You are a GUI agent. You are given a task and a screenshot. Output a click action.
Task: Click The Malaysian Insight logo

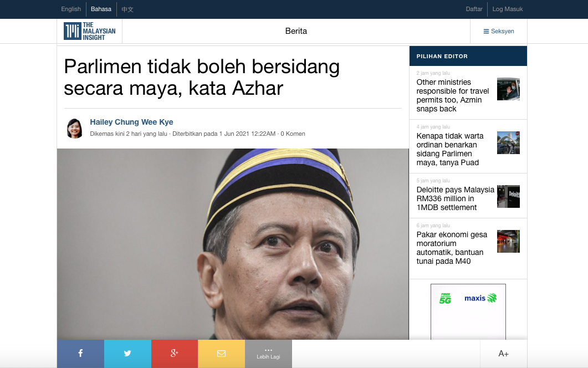click(x=90, y=31)
